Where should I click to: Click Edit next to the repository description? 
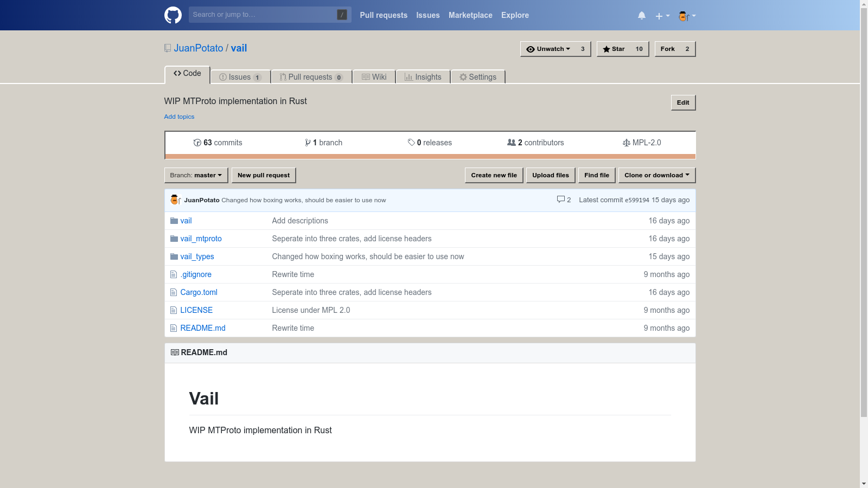click(683, 102)
